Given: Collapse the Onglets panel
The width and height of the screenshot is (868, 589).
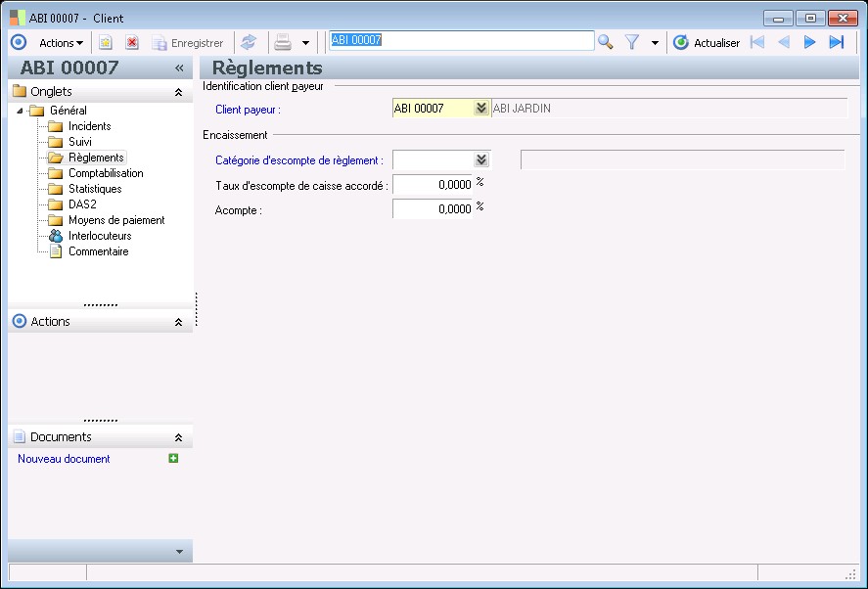Looking at the screenshot, I should coord(178,92).
